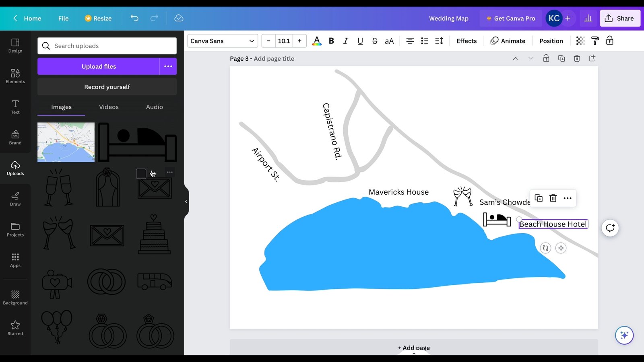Toggle bold formatting
Viewport: 644px width, 362px height.
331,41
